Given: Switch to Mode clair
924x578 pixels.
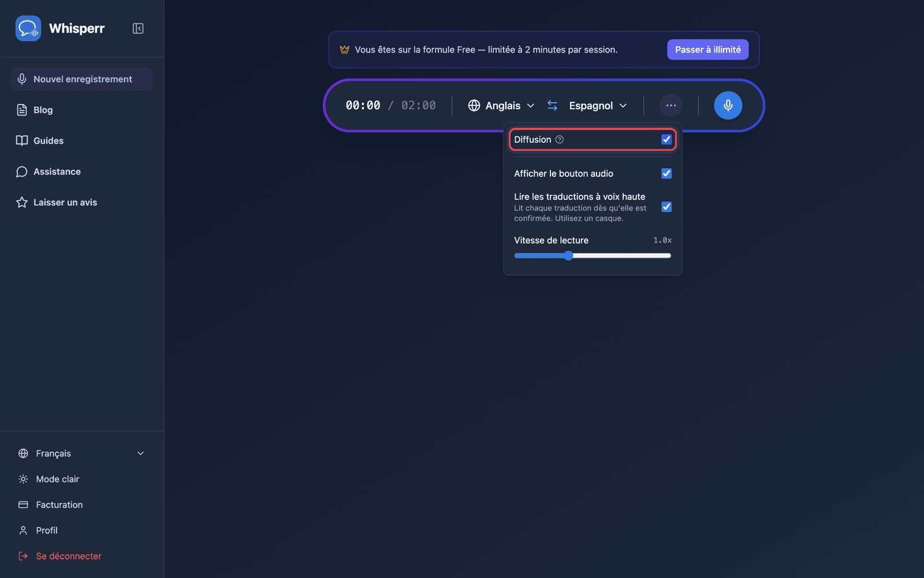Looking at the screenshot, I should click(x=81, y=479).
